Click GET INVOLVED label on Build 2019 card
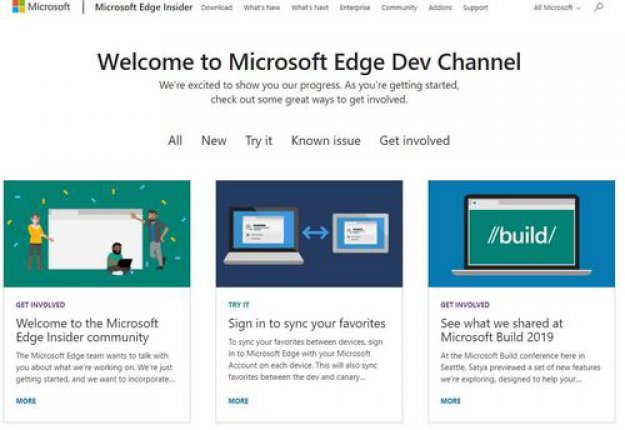 465,305
